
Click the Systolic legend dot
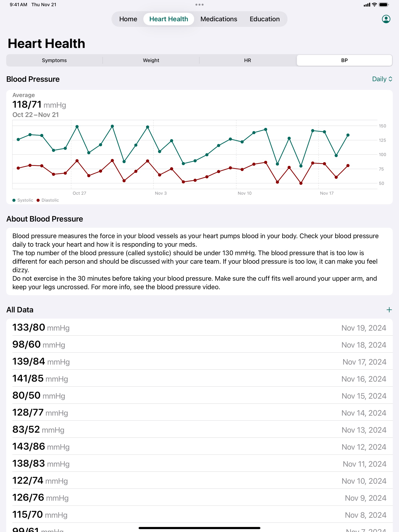point(14,200)
